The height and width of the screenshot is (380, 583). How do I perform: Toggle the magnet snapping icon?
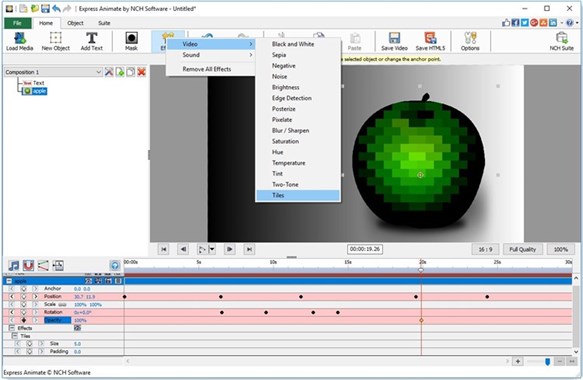click(29, 265)
